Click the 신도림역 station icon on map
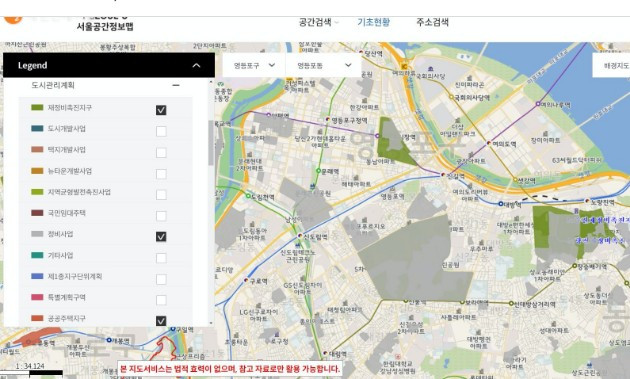This screenshot has height=379, width=630. pyautogui.click(x=300, y=236)
